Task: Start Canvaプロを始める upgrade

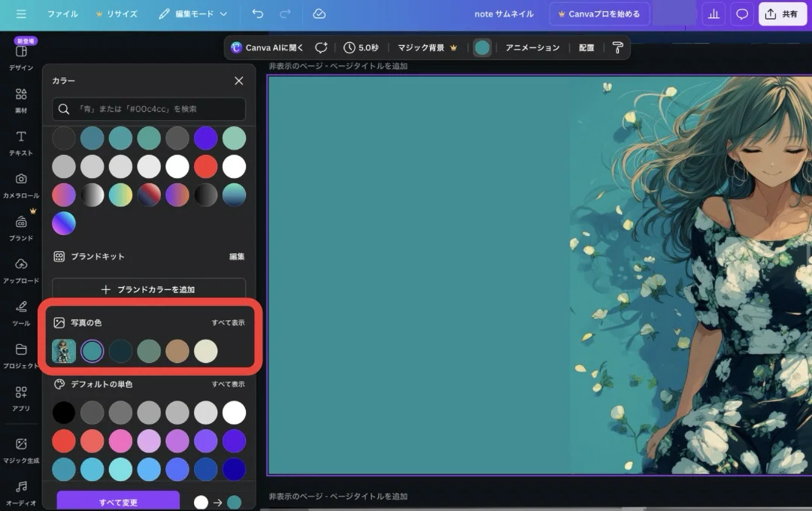Action: [598, 14]
